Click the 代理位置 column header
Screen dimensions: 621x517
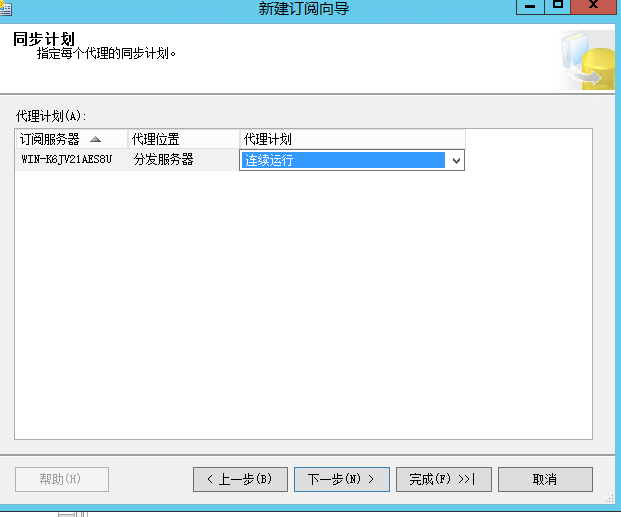click(183, 139)
